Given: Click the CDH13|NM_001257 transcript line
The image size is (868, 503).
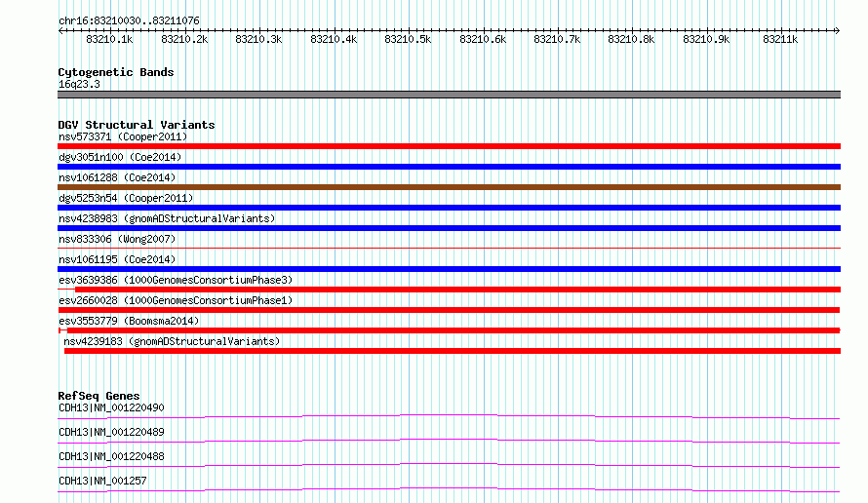Looking at the screenshot, I should 449,489.
